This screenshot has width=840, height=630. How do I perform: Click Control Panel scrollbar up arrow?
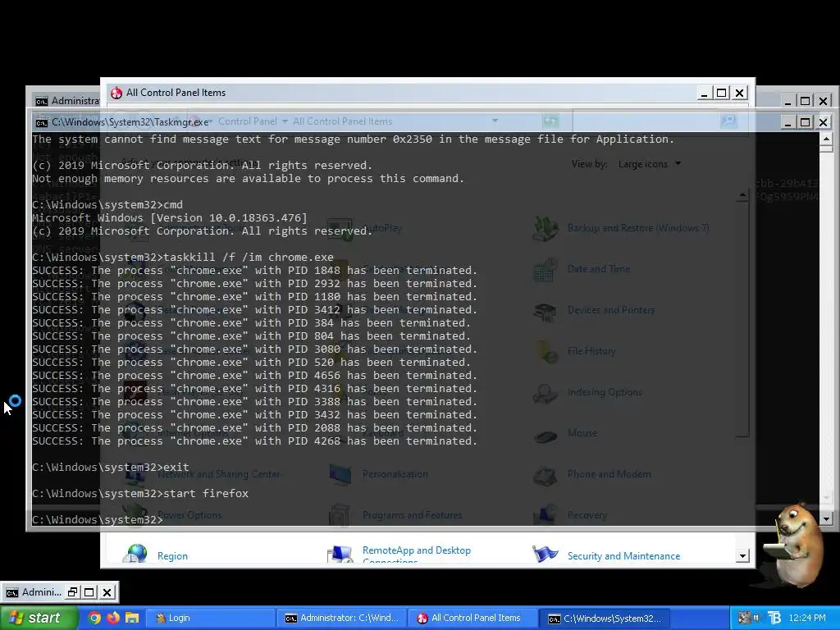742,195
